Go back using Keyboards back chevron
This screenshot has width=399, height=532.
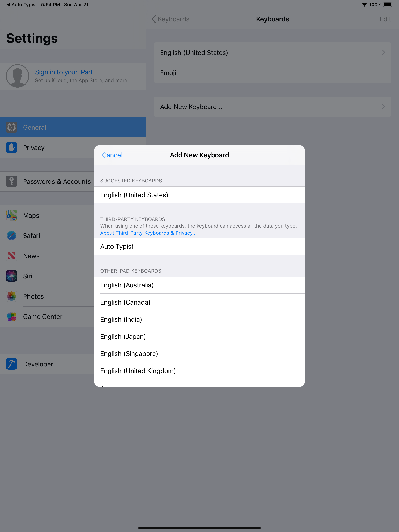click(x=170, y=19)
